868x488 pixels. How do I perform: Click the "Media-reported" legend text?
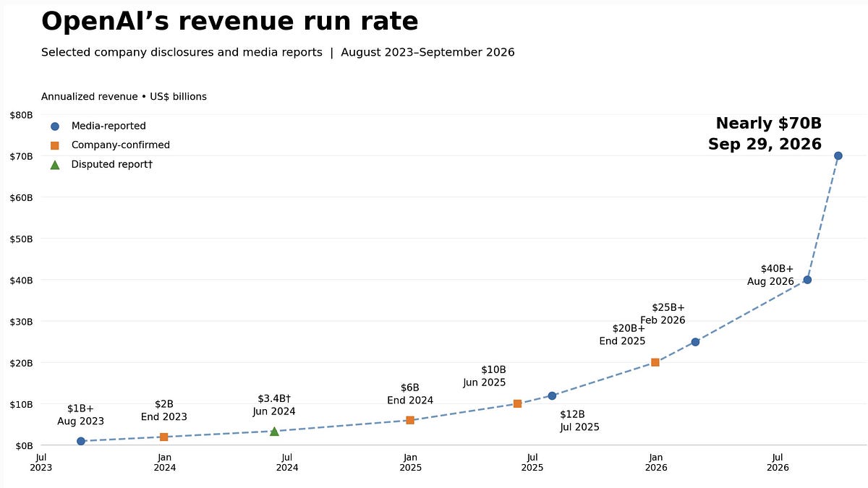coord(109,127)
